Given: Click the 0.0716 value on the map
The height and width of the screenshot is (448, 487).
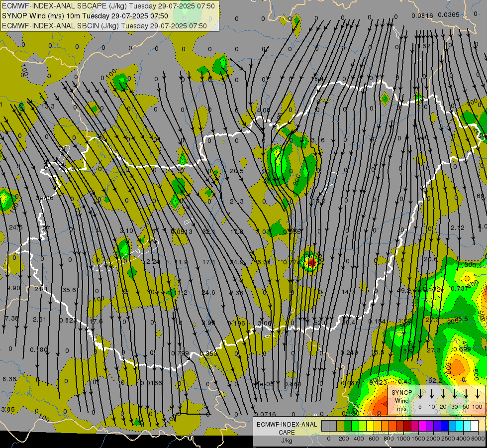Looking at the screenshot, I should pos(265,415).
